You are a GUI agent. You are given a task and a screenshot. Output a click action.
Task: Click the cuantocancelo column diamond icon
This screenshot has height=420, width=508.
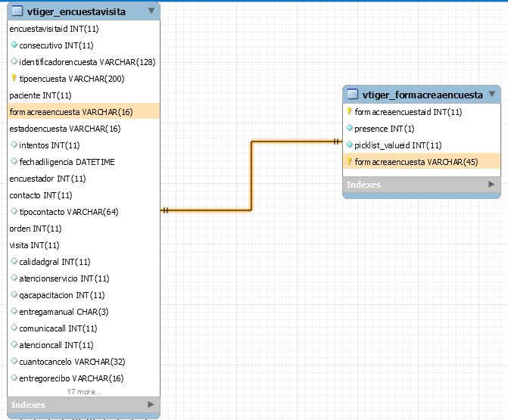coord(14,361)
